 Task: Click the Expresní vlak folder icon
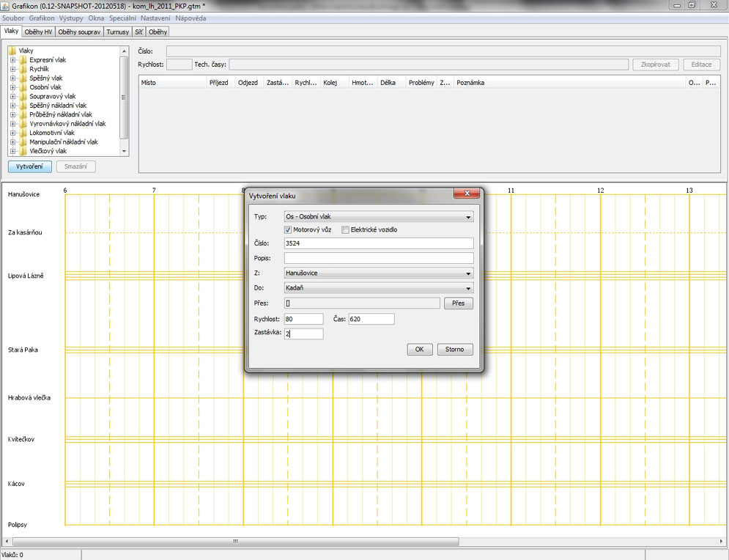[x=23, y=60]
